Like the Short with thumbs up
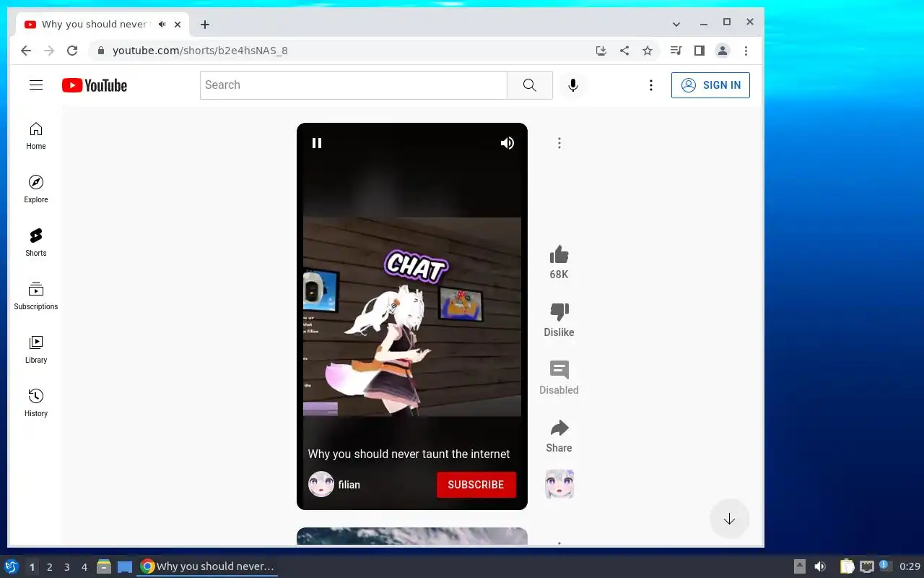The height and width of the screenshot is (578, 924). click(559, 255)
